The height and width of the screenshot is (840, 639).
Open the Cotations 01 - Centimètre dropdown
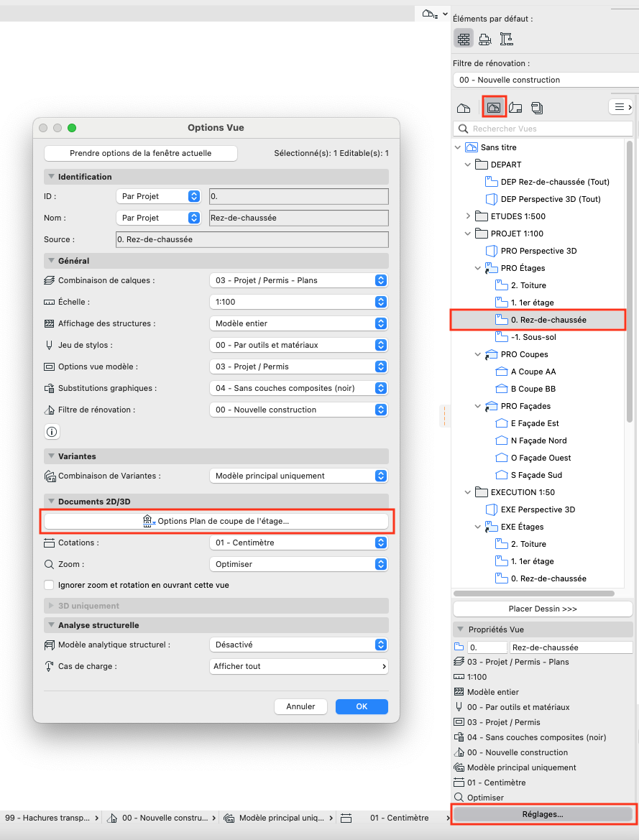[x=298, y=543]
